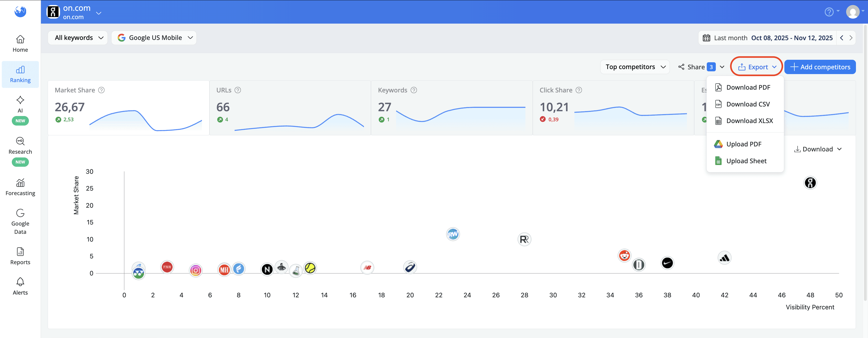Select the RW Runner's World chart point
This screenshot has width=868, height=338.
[x=453, y=234]
